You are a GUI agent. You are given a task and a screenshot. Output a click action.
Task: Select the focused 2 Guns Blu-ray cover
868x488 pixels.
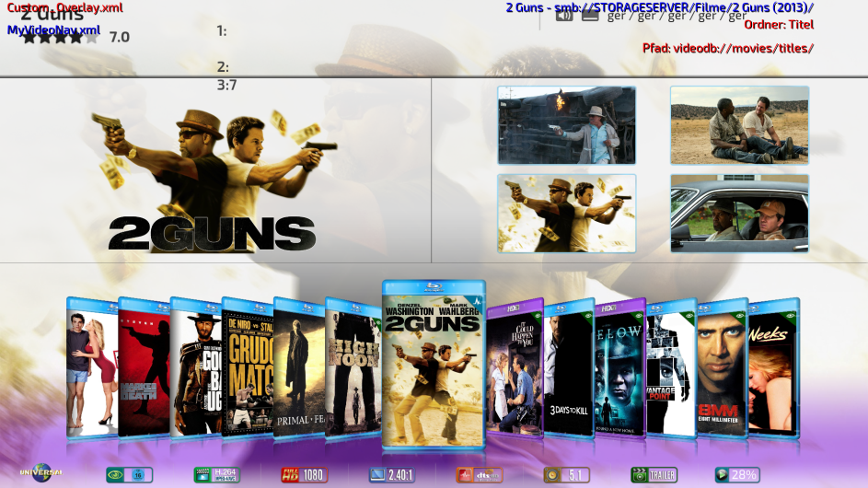click(434, 364)
